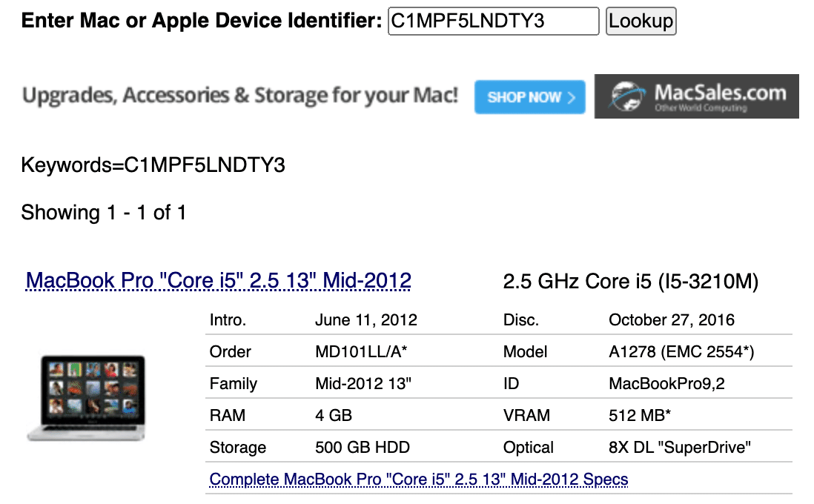Click the MacBook Pro laptop thumbnail
814x504 pixels.
point(86,398)
